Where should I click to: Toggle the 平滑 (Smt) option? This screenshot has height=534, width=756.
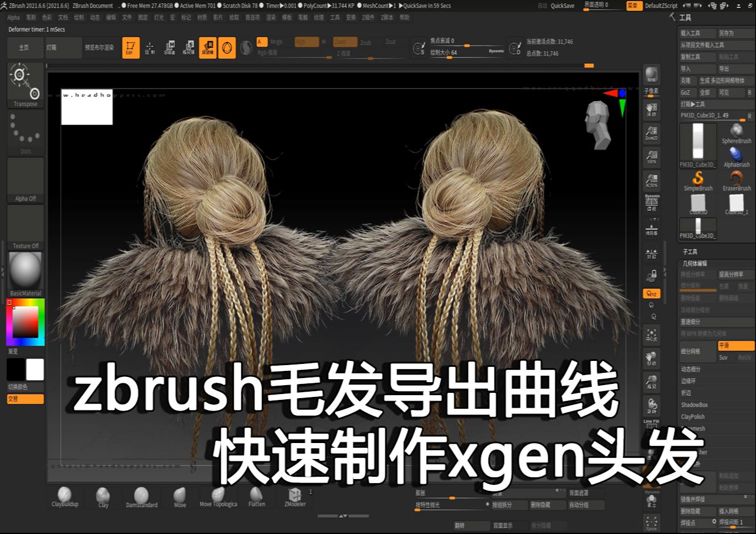point(736,346)
